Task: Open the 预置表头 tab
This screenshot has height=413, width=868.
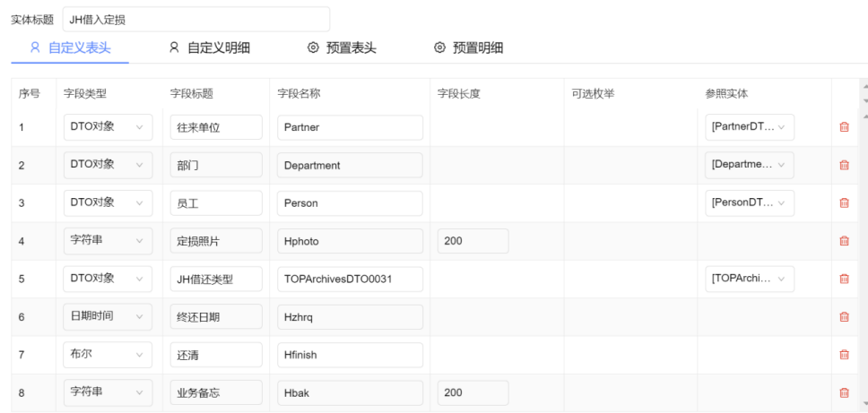Action: [x=342, y=48]
